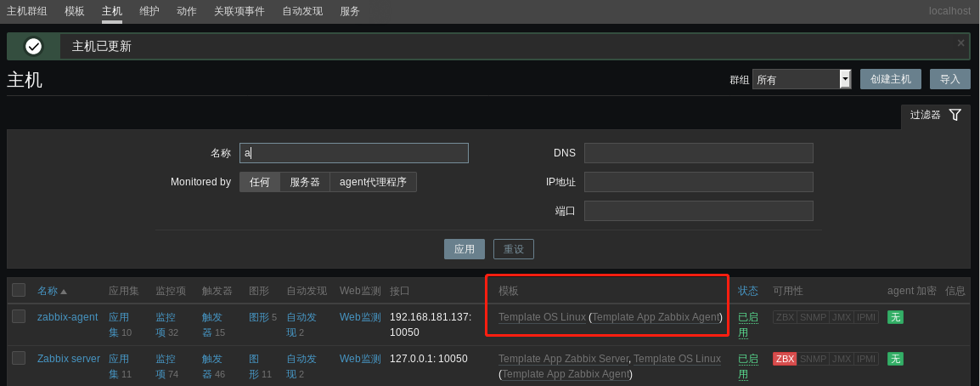Click the DNS input field
Viewport: 980px width, 386px height.
699,153
